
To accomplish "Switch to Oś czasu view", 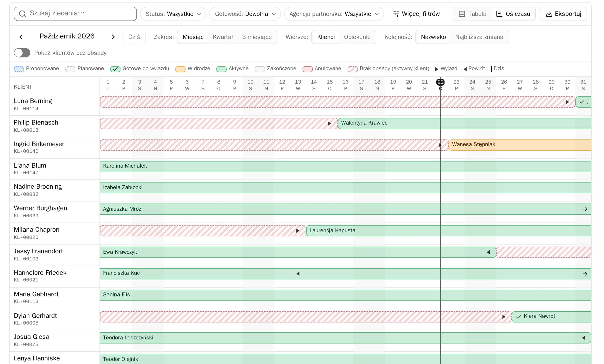I will pos(513,14).
